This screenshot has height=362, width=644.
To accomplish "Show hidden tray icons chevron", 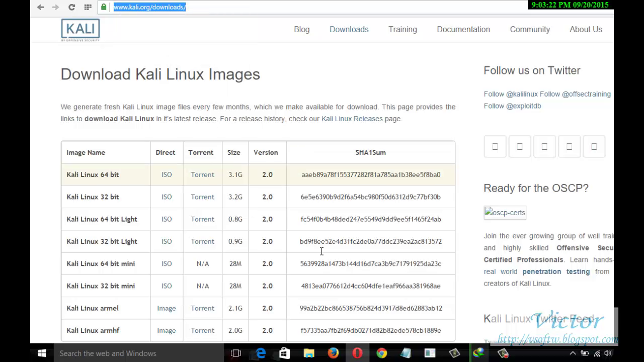I will (x=573, y=353).
